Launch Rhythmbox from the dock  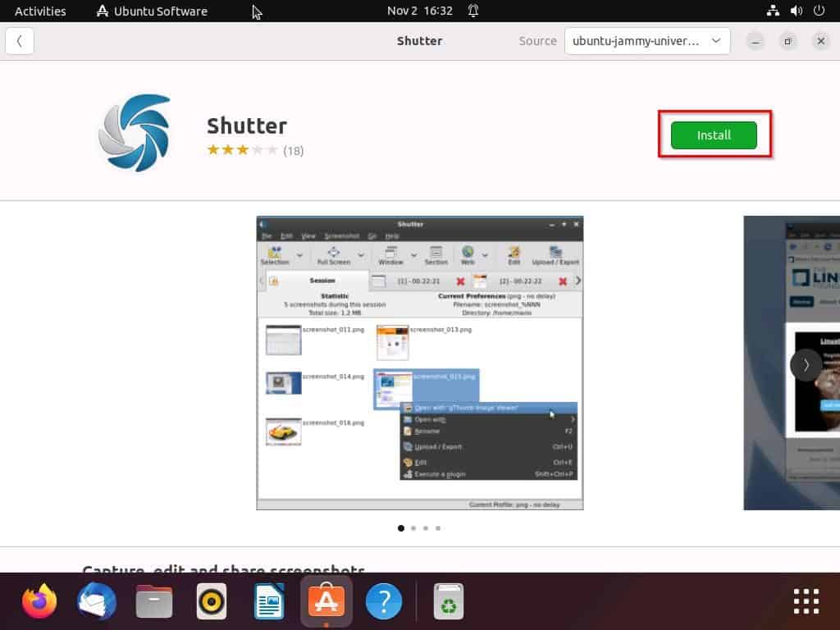pos(212,601)
